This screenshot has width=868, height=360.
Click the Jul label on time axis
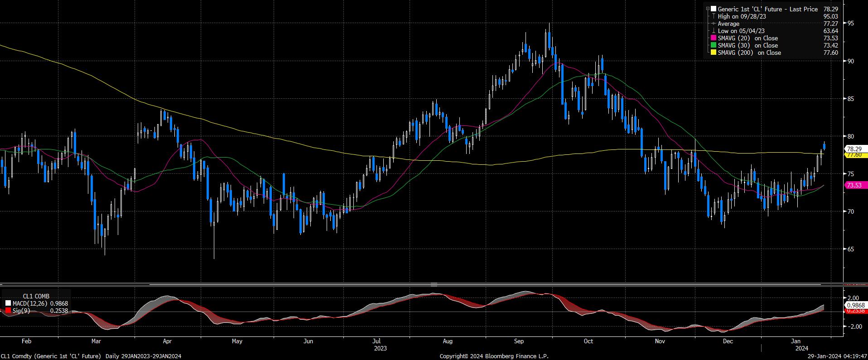(376, 341)
